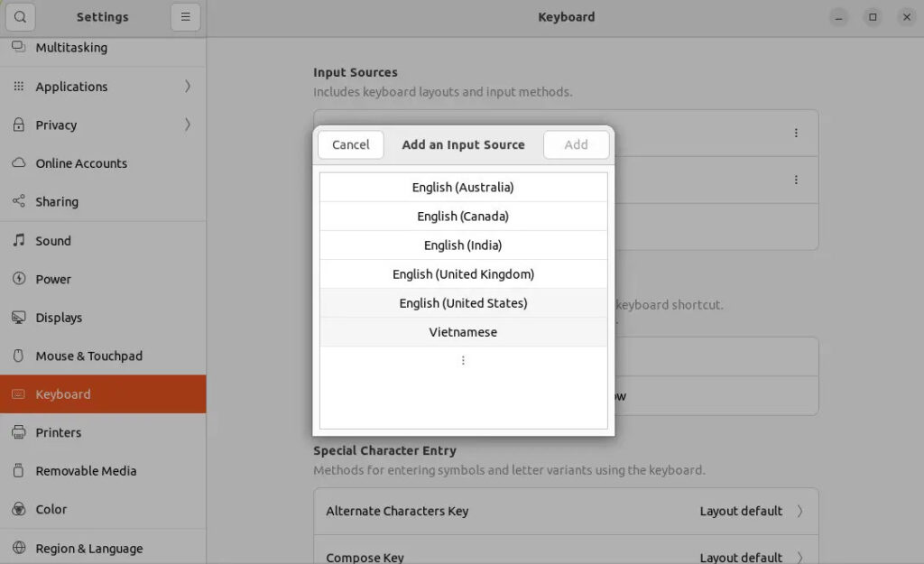Select English (India) in the list
Screen dimensions: 924x564
[x=463, y=245]
